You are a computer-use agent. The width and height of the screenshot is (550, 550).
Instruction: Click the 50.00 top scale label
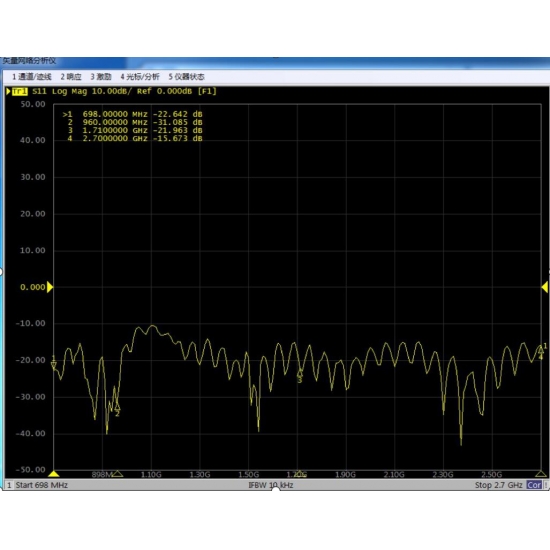click(33, 104)
